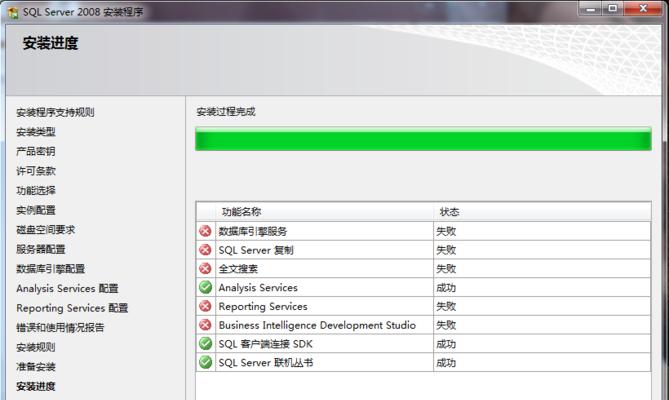Close the SQL Server 2008 setup window

click(x=643, y=9)
